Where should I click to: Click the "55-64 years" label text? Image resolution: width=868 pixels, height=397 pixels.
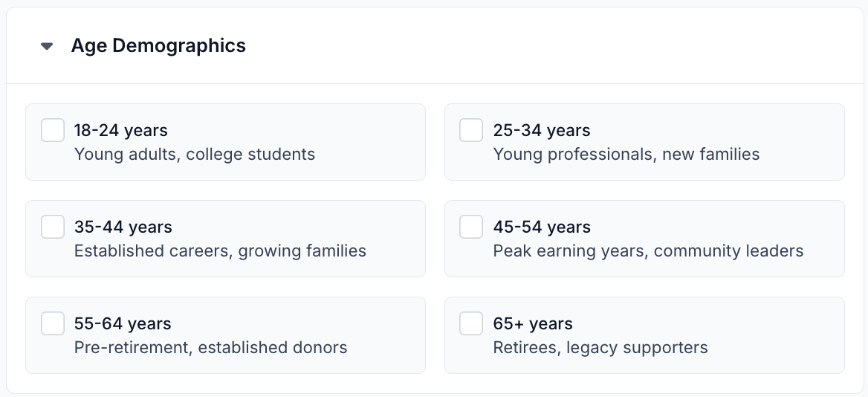pos(123,324)
